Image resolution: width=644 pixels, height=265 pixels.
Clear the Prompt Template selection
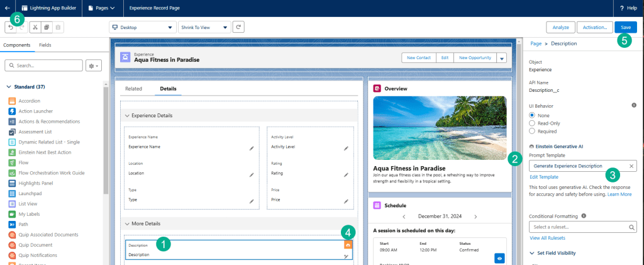point(631,166)
